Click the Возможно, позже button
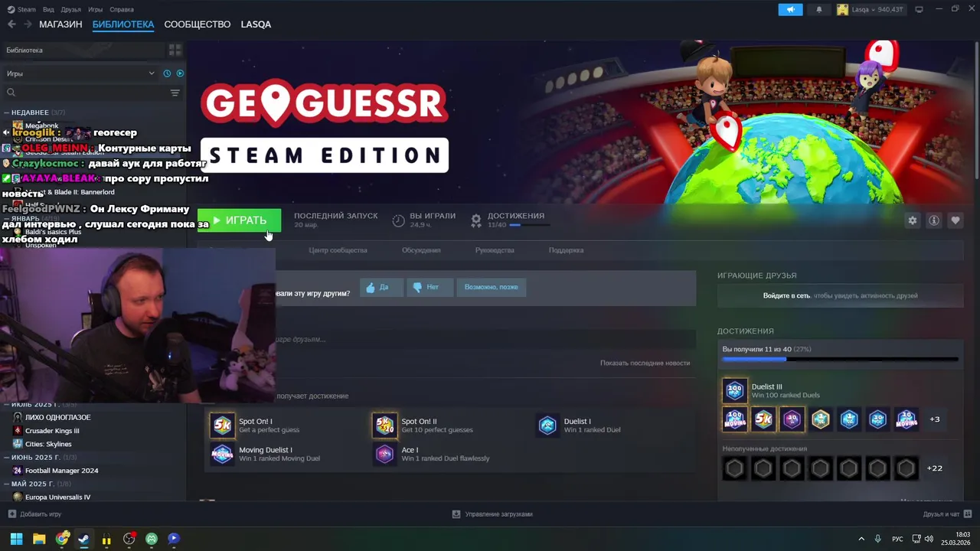980x551 pixels. [x=491, y=287]
